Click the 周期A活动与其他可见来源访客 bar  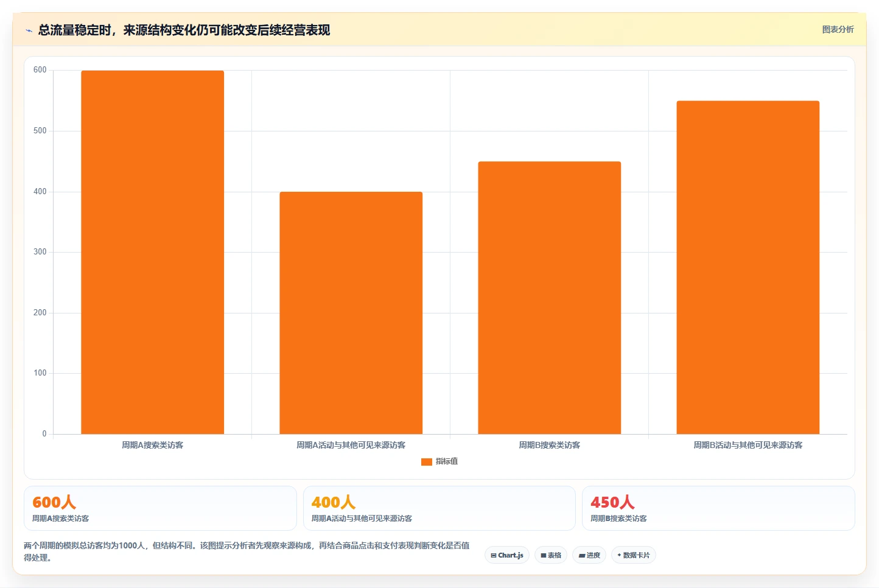tap(351, 313)
